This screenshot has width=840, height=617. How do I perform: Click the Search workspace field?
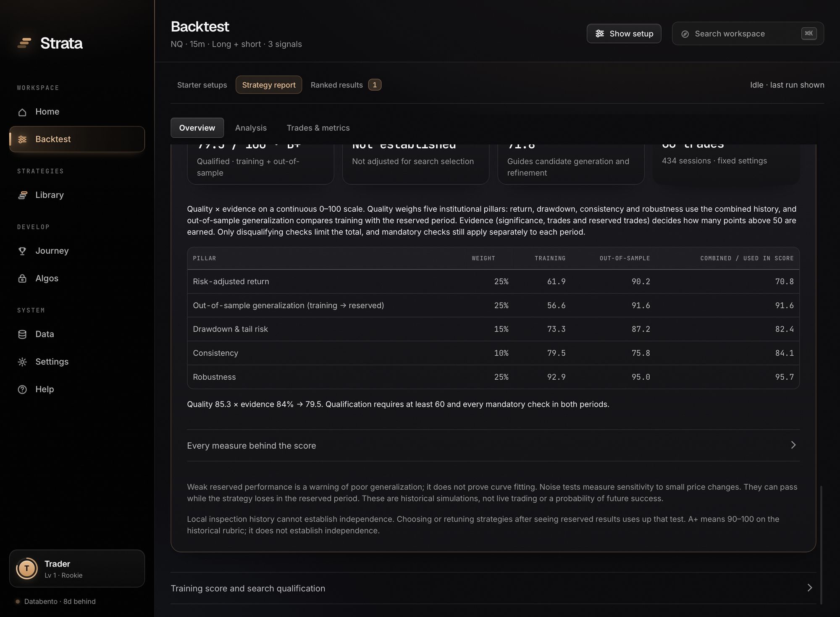click(748, 34)
